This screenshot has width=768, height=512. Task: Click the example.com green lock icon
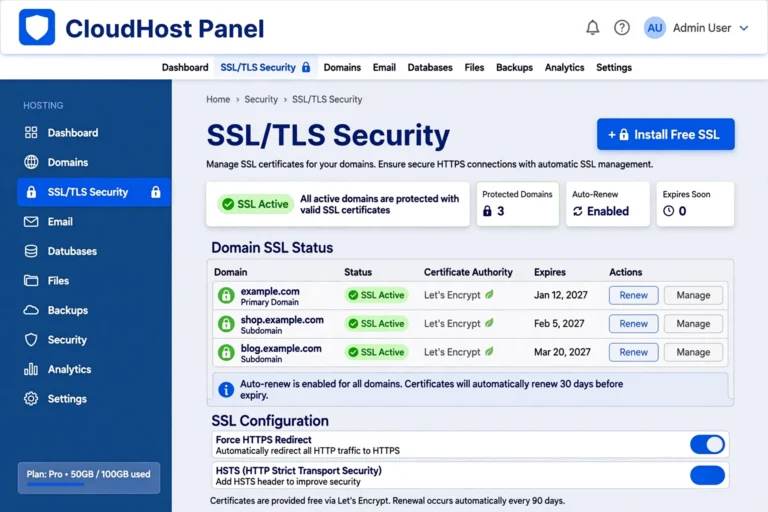click(x=226, y=295)
